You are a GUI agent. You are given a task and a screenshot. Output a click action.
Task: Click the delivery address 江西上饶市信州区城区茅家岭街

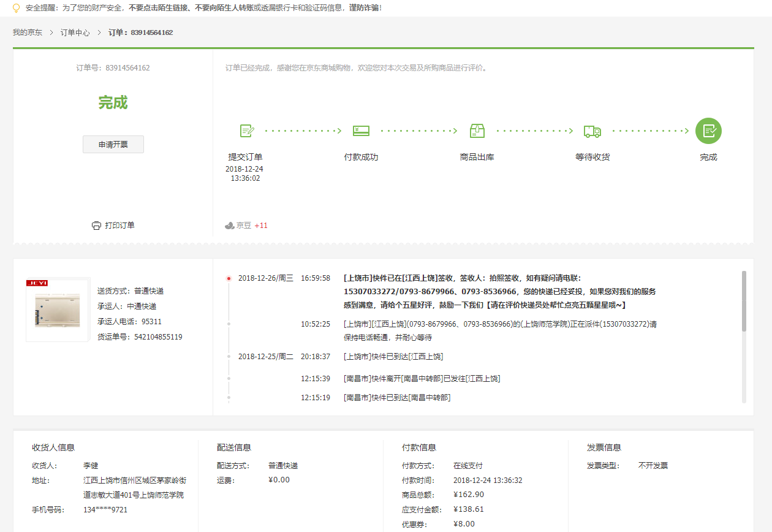tap(135, 481)
